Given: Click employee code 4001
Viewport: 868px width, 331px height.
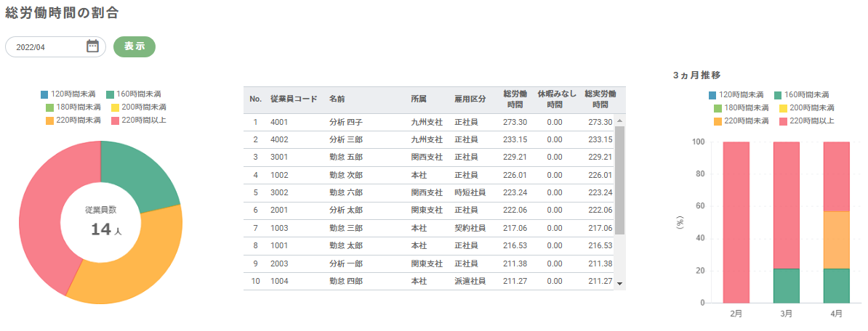Looking at the screenshot, I should point(279,122).
